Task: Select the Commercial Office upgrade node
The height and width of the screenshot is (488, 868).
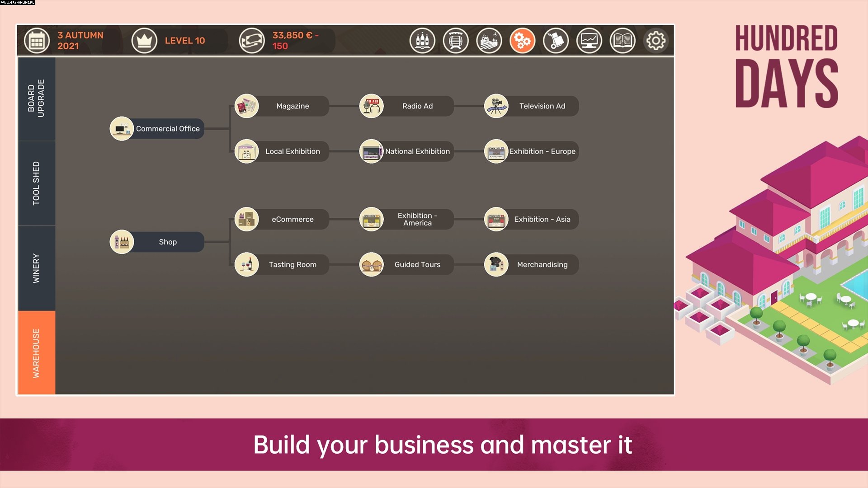Action: [157, 128]
